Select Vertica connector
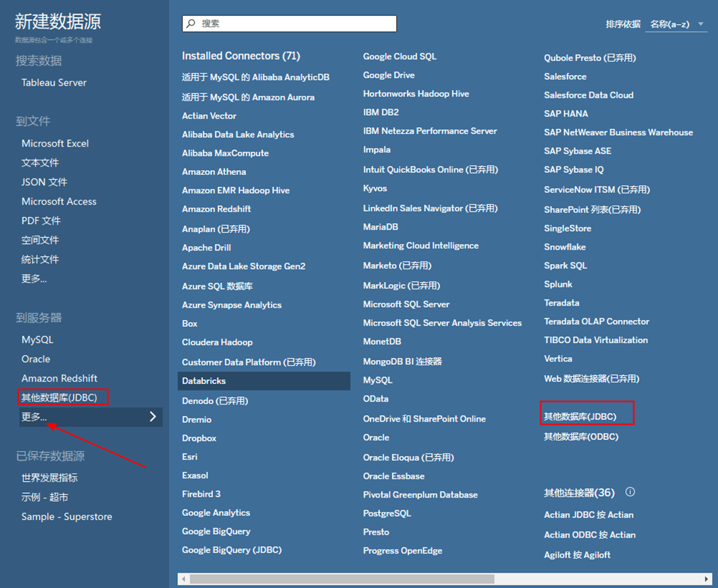718x588 pixels. pyautogui.click(x=558, y=359)
